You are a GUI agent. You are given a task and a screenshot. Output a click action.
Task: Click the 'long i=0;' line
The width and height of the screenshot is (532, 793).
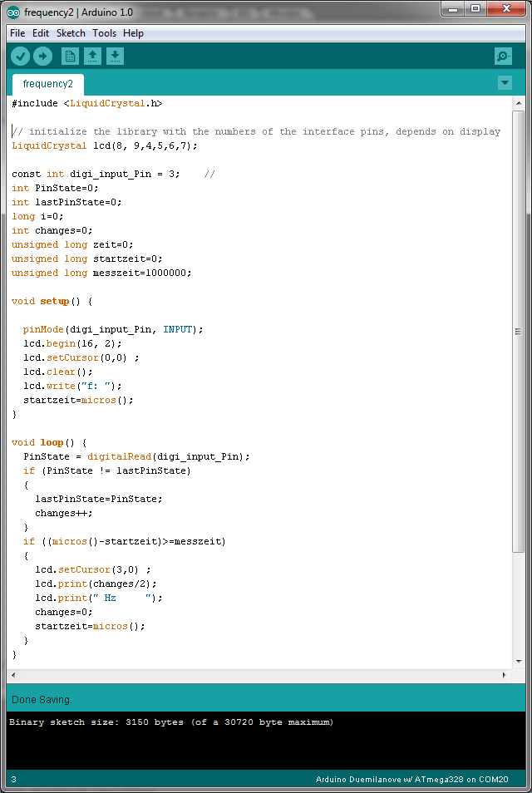point(38,216)
